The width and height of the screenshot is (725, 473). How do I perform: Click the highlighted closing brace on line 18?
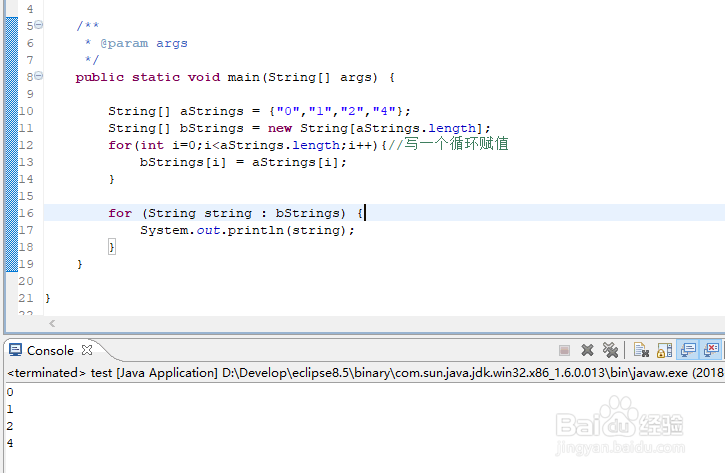(x=111, y=247)
